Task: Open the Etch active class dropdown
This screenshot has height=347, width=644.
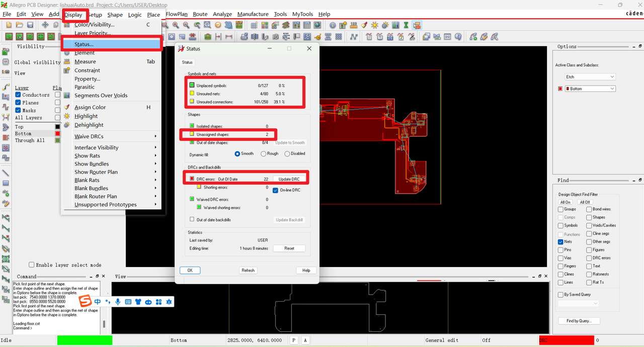Action: (590, 77)
